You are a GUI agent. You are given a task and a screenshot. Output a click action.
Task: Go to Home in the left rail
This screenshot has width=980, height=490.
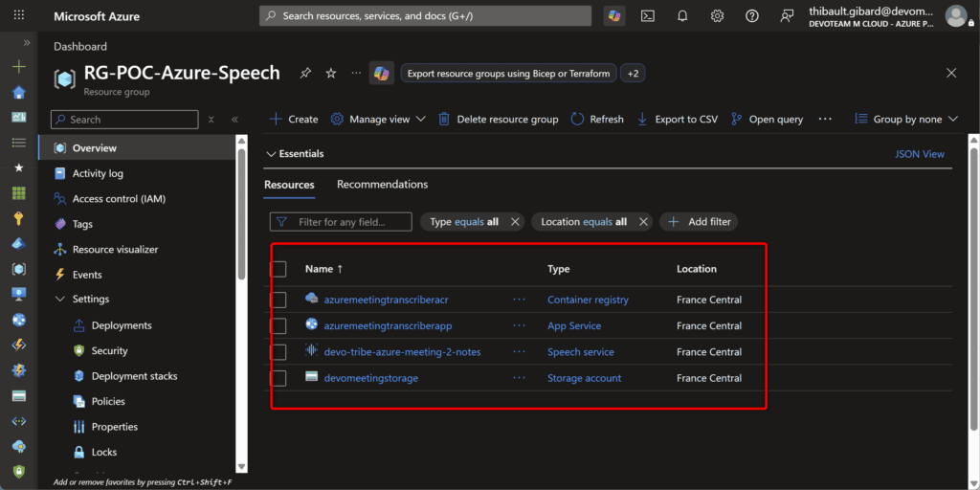coord(19,93)
